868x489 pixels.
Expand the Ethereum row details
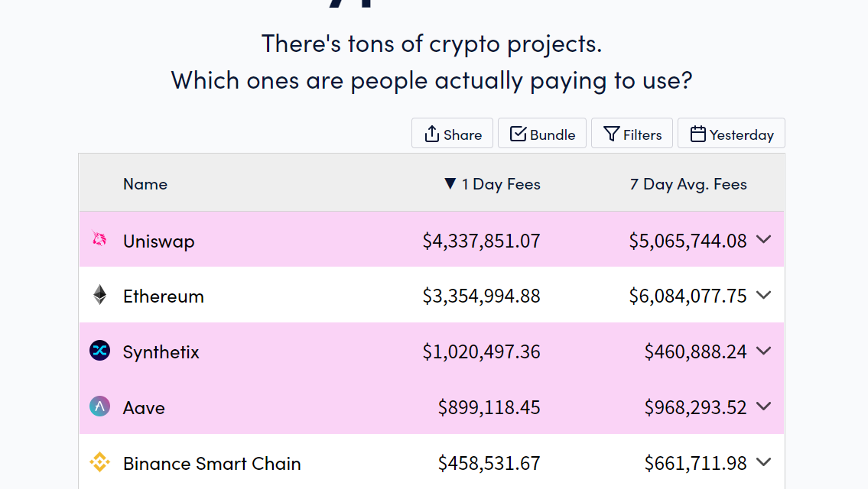(x=764, y=295)
